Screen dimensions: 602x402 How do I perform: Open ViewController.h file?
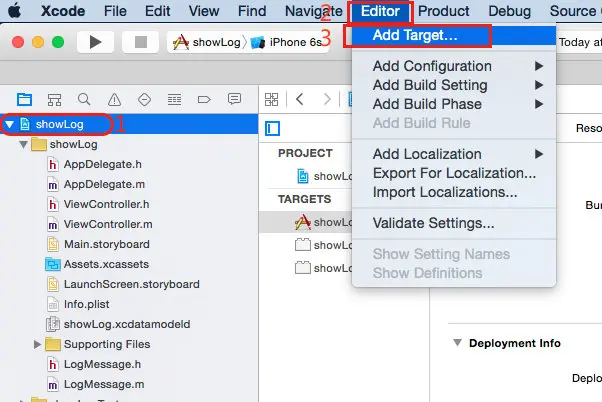(x=106, y=204)
